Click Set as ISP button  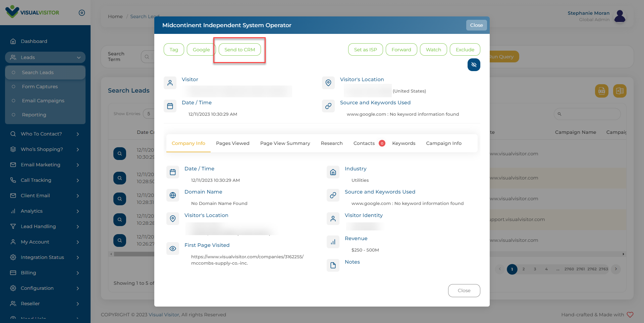tap(365, 50)
